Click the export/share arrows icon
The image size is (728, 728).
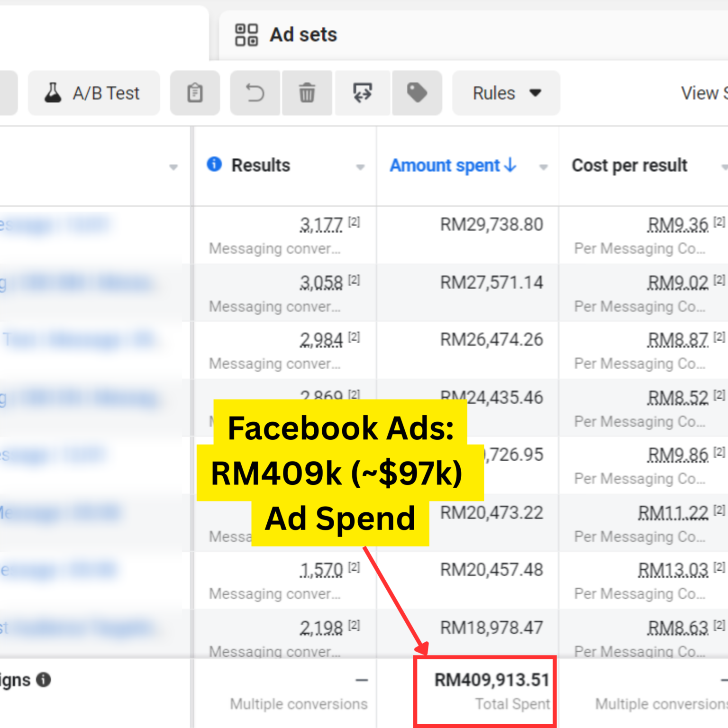tap(363, 93)
